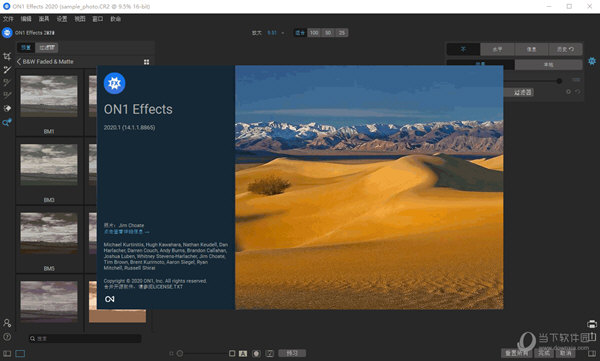The image size is (600, 361).
Task: Click the 重置所有 reset all button
Action: tap(517, 353)
